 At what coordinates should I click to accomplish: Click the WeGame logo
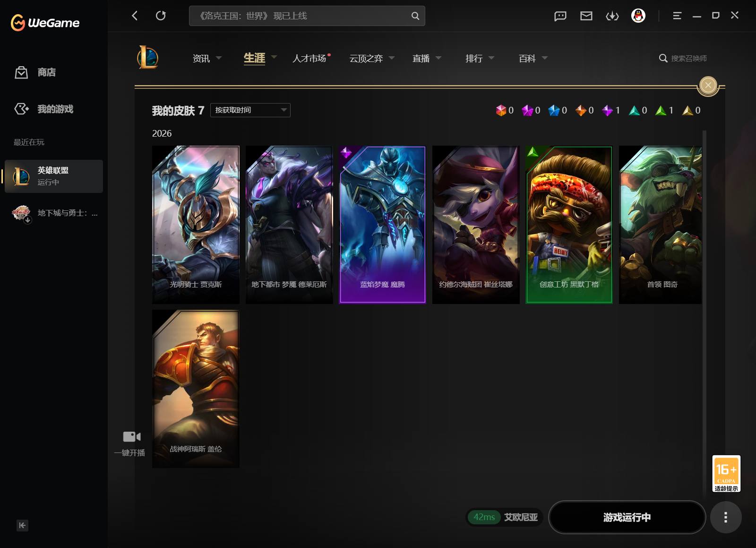(45, 22)
